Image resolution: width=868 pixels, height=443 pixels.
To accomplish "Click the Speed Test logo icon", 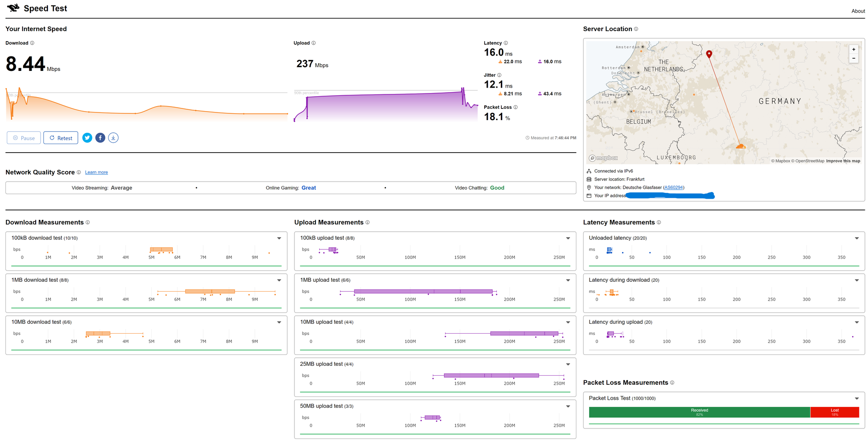I will pos(13,8).
